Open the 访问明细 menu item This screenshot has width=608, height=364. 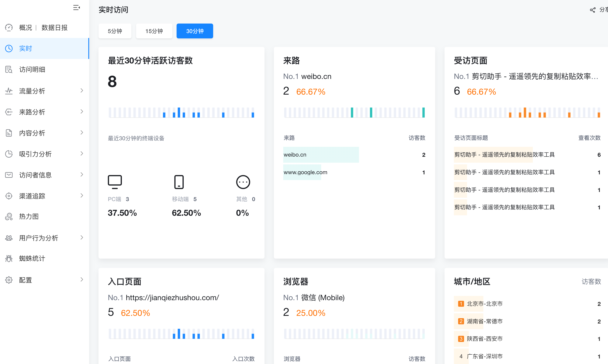pyautogui.click(x=32, y=70)
